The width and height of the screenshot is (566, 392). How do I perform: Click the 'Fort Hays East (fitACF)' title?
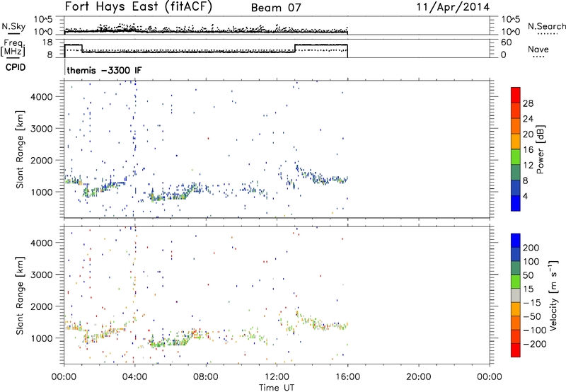click(x=139, y=6)
